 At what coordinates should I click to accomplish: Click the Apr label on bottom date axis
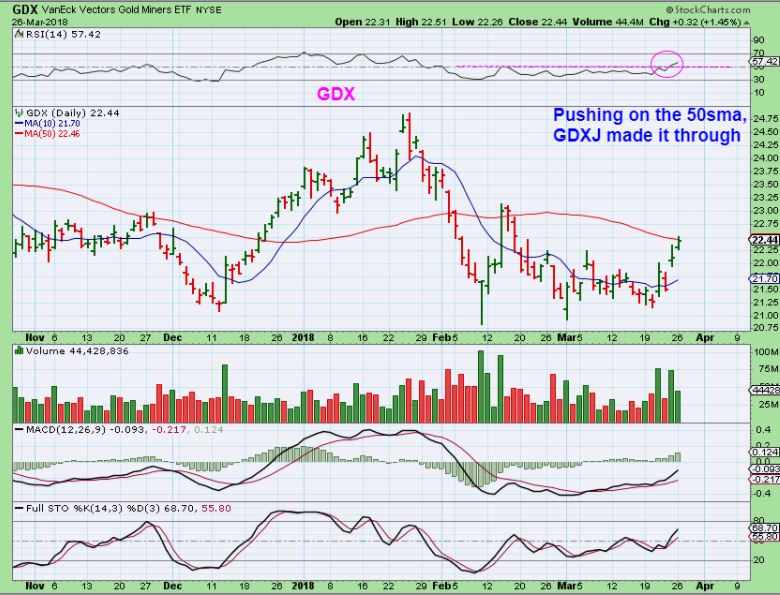(x=705, y=586)
